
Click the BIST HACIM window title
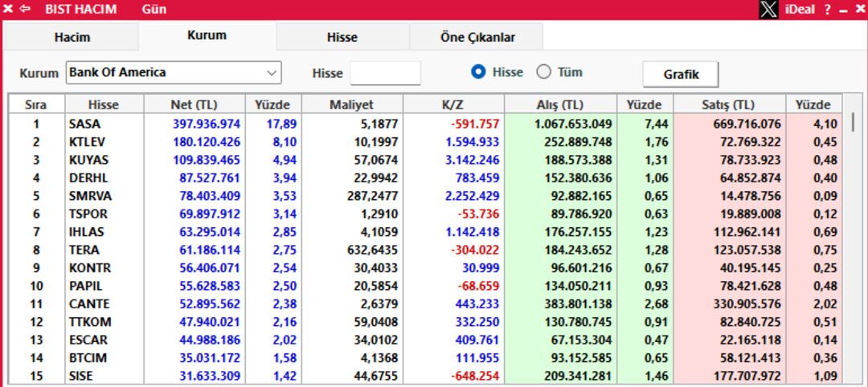(81, 10)
